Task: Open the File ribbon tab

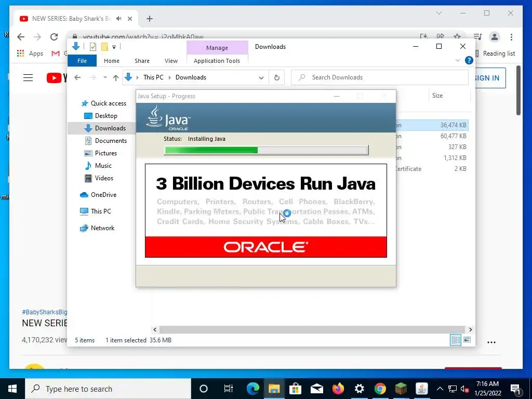Action: (x=82, y=61)
